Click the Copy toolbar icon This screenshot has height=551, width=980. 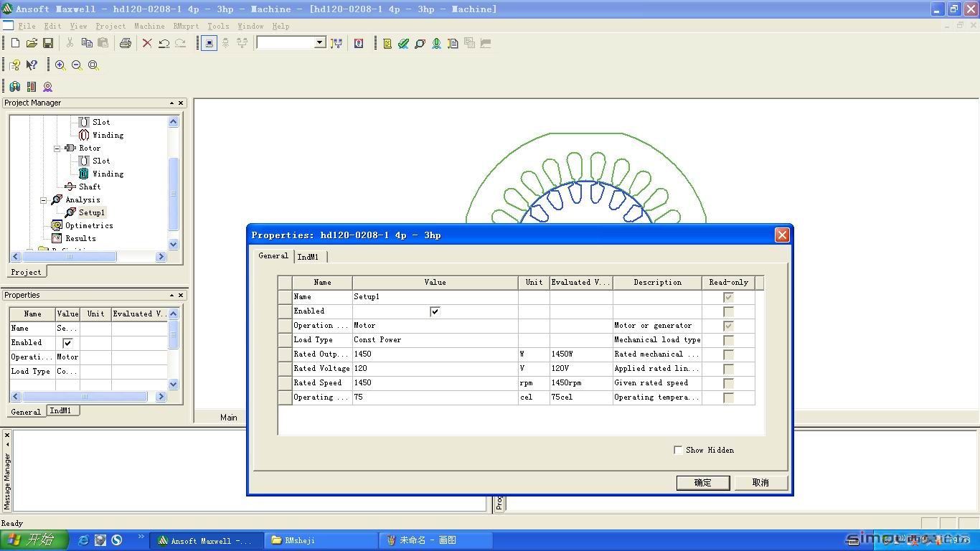(x=87, y=43)
